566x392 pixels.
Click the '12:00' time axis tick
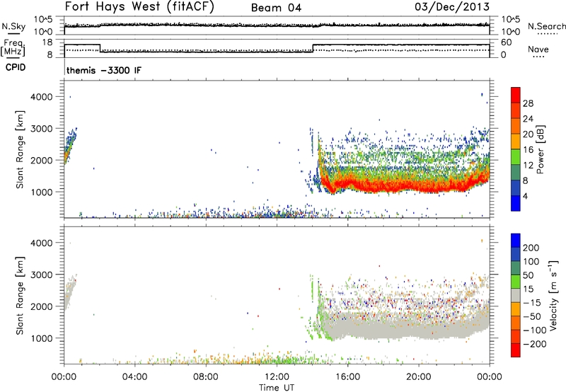pyautogui.click(x=277, y=376)
